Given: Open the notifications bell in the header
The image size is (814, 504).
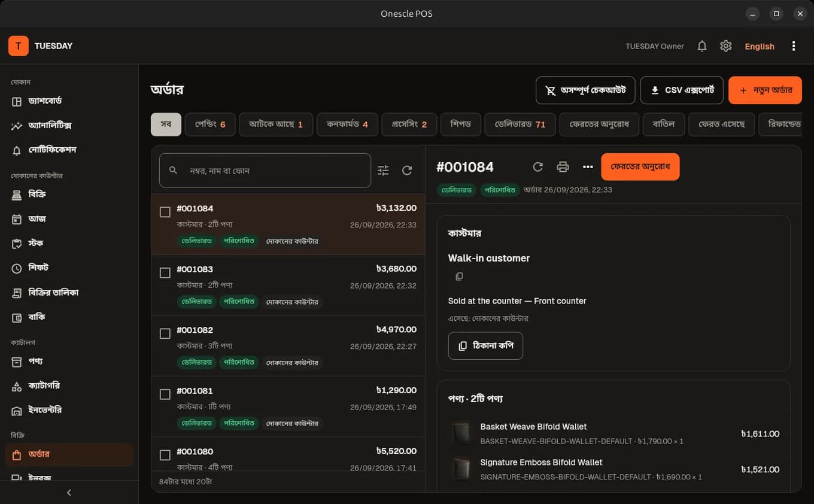Looking at the screenshot, I should point(702,46).
